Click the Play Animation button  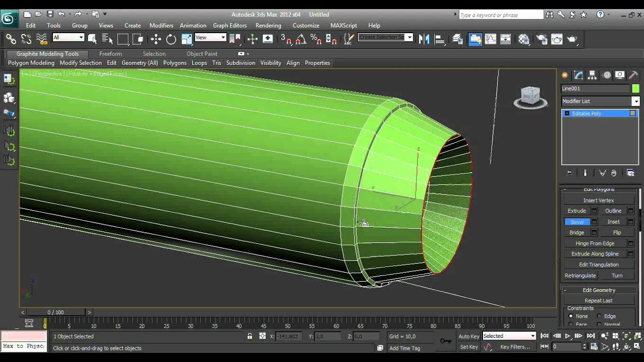568,336
